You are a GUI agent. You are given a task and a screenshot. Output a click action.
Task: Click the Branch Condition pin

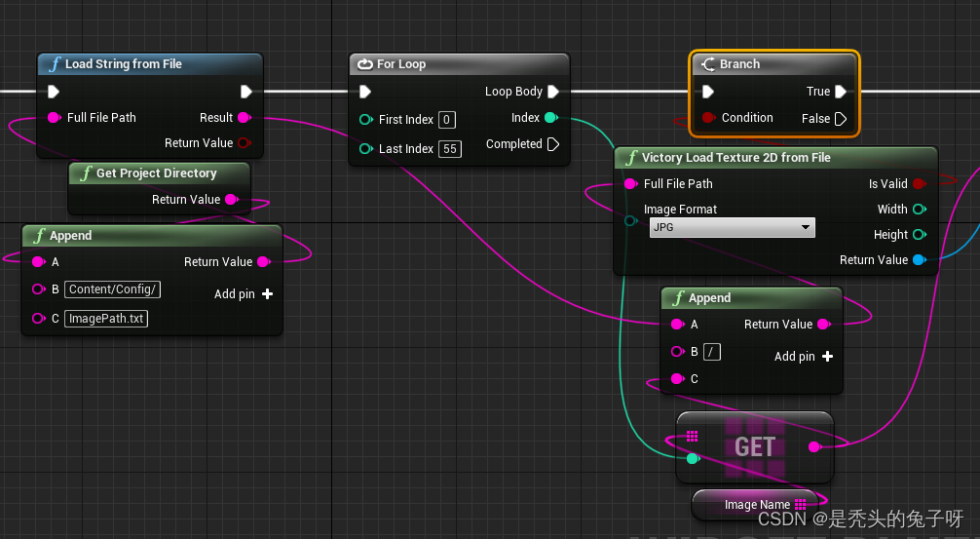click(x=709, y=118)
